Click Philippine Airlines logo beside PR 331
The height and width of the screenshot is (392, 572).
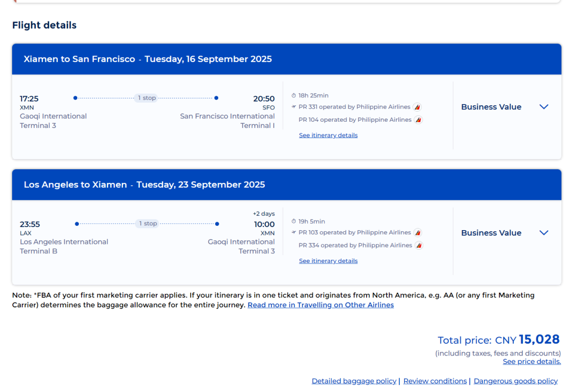coord(417,107)
